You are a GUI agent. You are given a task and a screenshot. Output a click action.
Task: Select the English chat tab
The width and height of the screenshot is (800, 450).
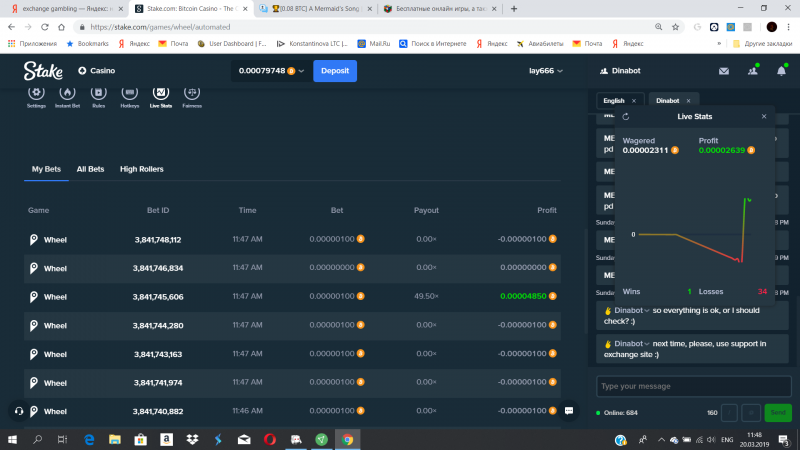[614, 101]
